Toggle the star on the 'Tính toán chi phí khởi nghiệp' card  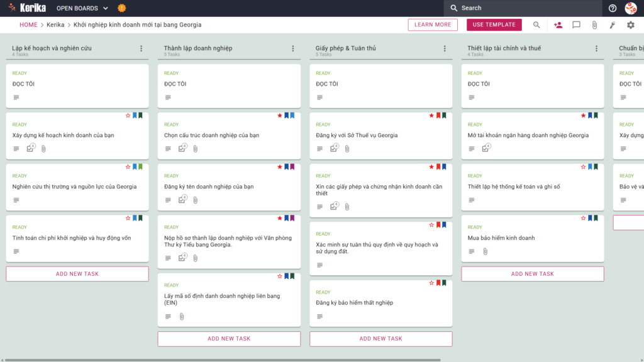click(x=128, y=218)
